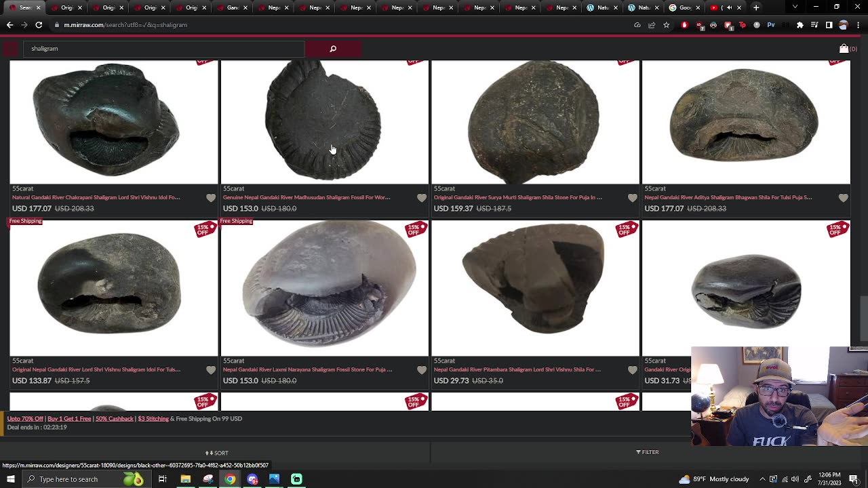The height and width of the screenshot is (488, 868).
Task: Click the share page icon in address bar
Action: click(x=652, y=25)
